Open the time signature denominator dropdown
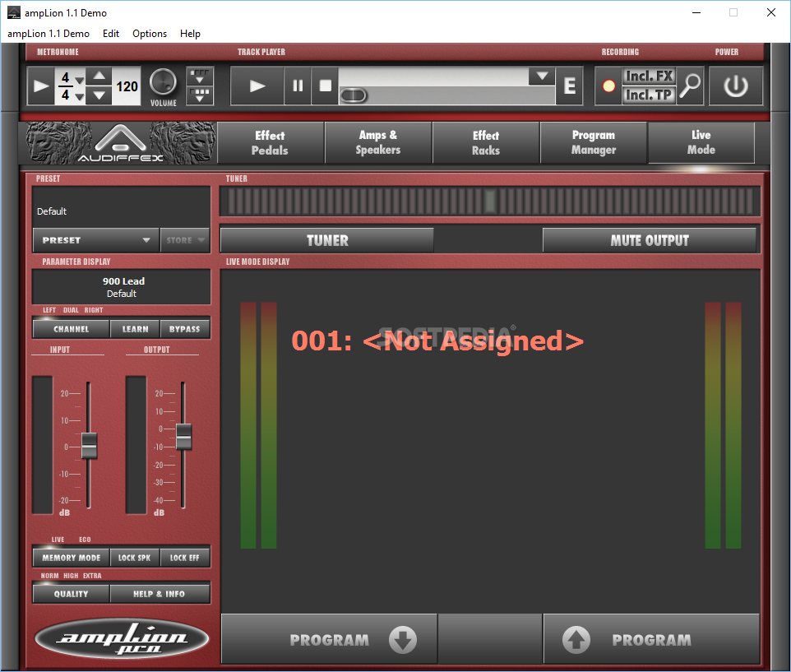The height and width of the screenshot is (672, 791). [79, 97]
